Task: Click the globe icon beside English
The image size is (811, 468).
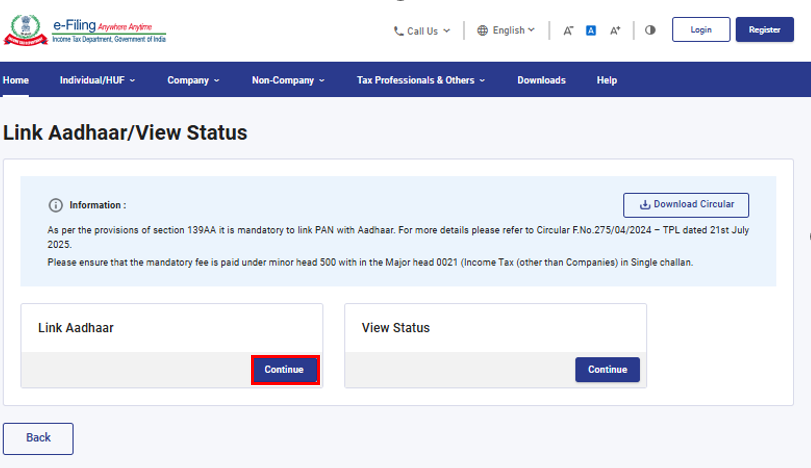Action: pos(482,31)
